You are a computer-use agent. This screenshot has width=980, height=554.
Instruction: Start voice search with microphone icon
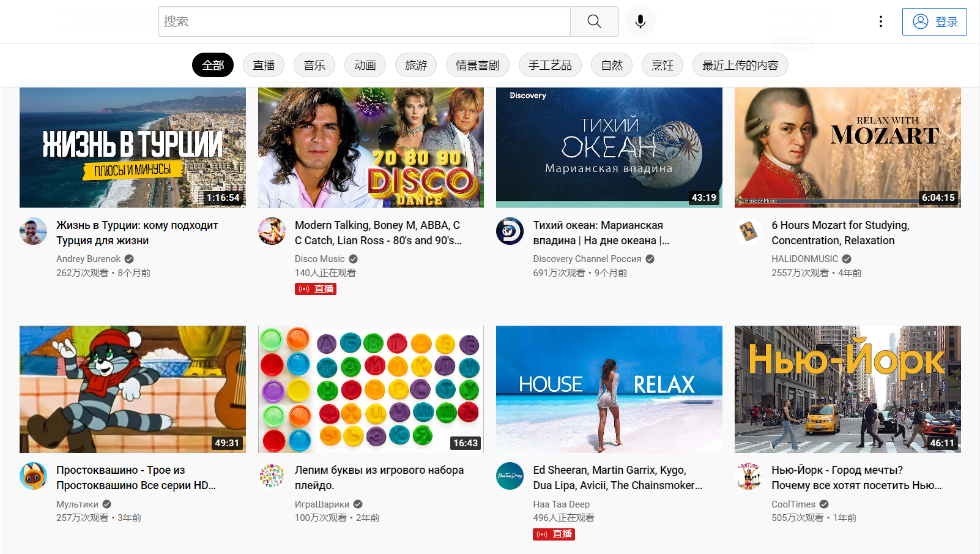pos(640,21)
